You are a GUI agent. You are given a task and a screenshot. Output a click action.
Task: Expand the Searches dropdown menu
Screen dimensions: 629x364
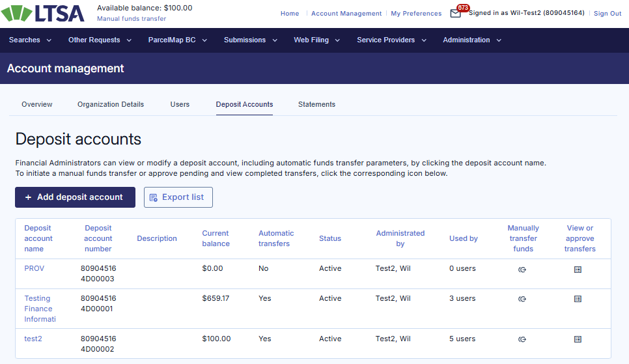[30, 40]
